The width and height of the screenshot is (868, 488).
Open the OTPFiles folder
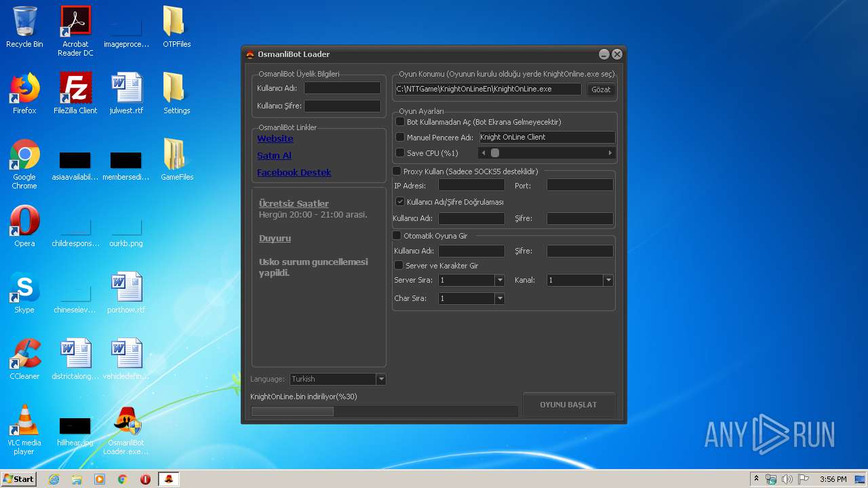[x=176, y=28]
